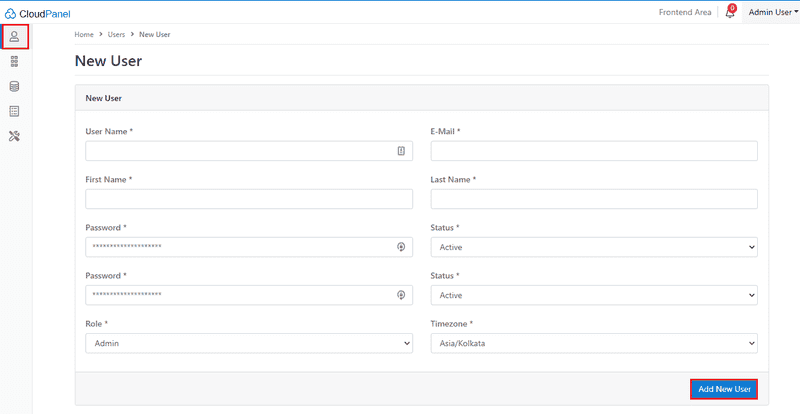Click the Add New User button
The image size is (800, 414).
pyautogui.click(x=723, y=388)
